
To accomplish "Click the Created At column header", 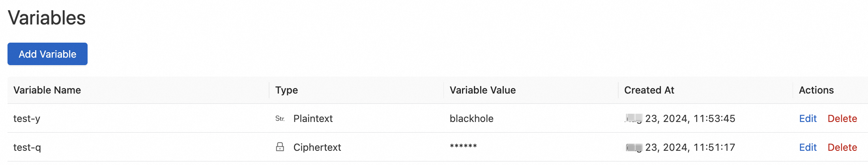I will click(x=649, y=90).
